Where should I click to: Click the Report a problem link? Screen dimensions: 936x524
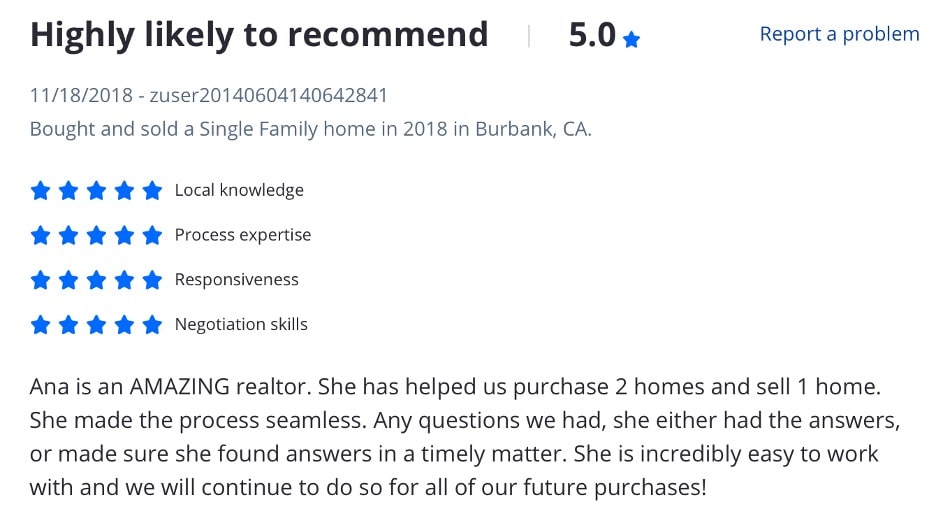839,34
